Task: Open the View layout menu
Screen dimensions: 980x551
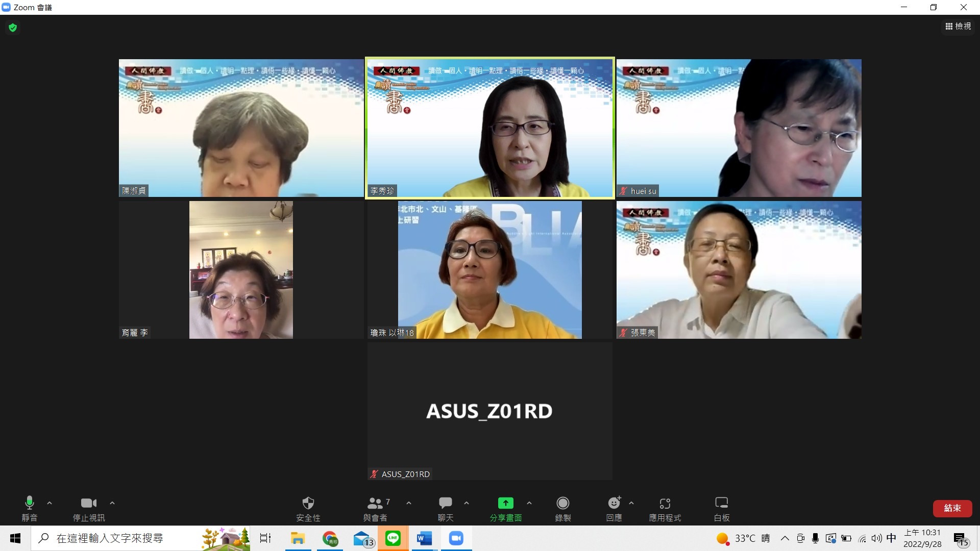Action: coord(958,26)
